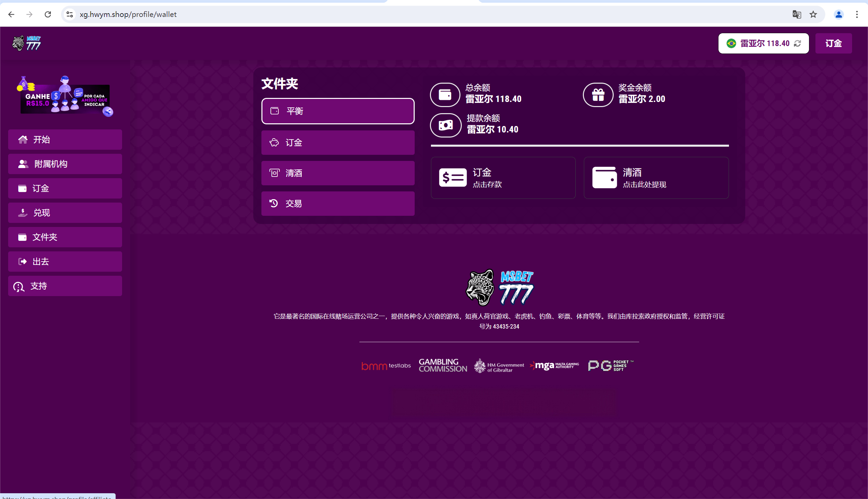Select the 平衡 balance tab
Image resolution: width=868 pixels, height=499 pixels.
[338, 111]
